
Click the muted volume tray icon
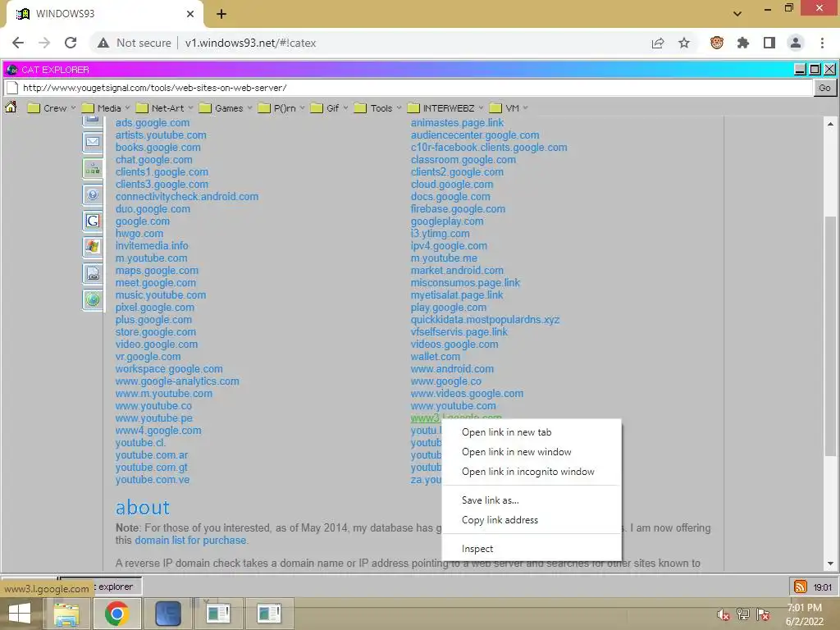click(x=724, y=614)
